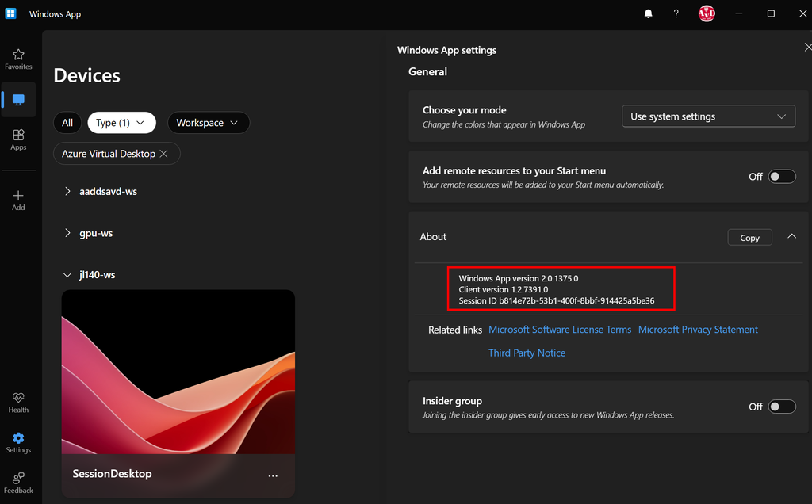Expand the gpu-ws workspace
812x504 pixels.
pyautogui.click(x=67, y=233)
